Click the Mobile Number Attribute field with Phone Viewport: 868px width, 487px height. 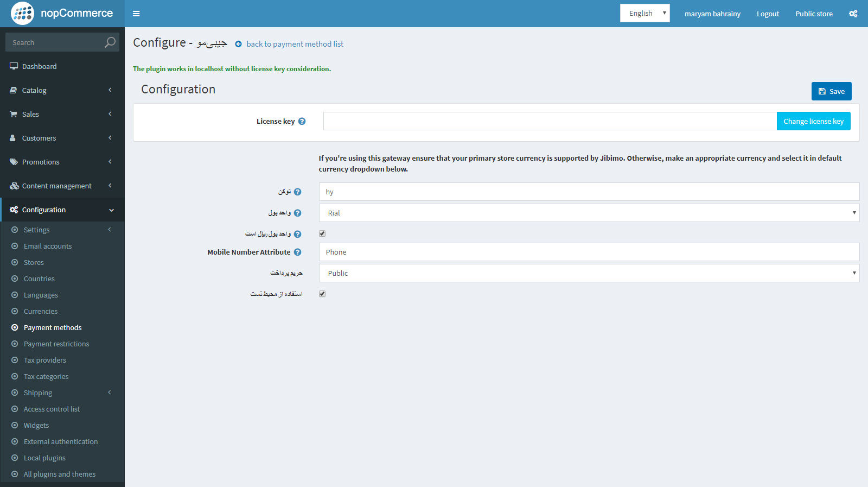589,252
